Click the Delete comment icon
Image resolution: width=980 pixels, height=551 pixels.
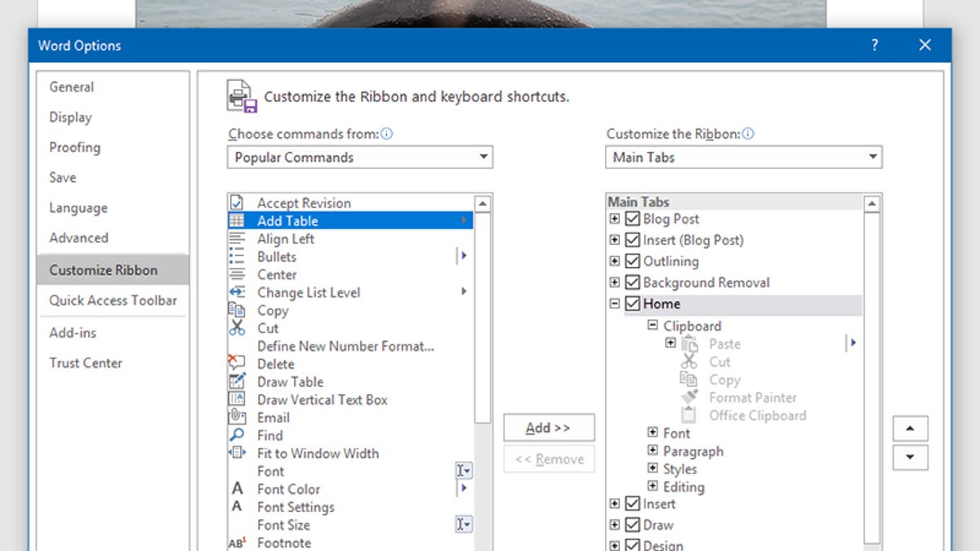coord(237,363)
